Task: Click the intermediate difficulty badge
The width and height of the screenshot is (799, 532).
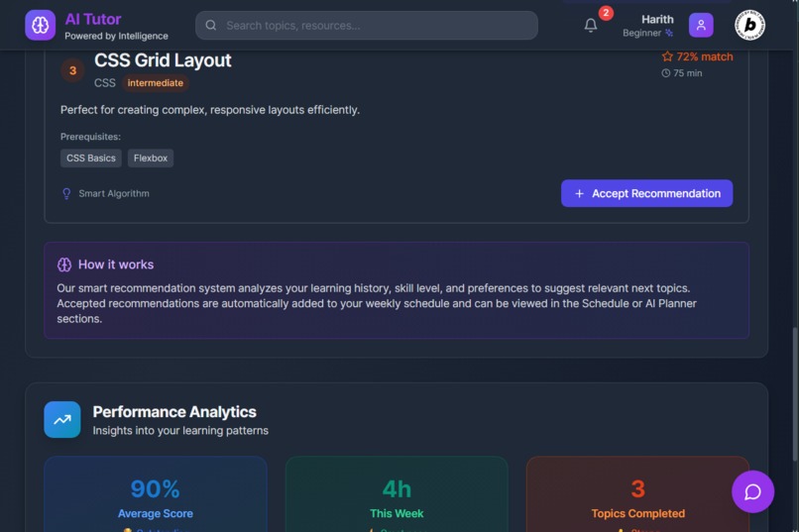Action: (x=155, y=83)
